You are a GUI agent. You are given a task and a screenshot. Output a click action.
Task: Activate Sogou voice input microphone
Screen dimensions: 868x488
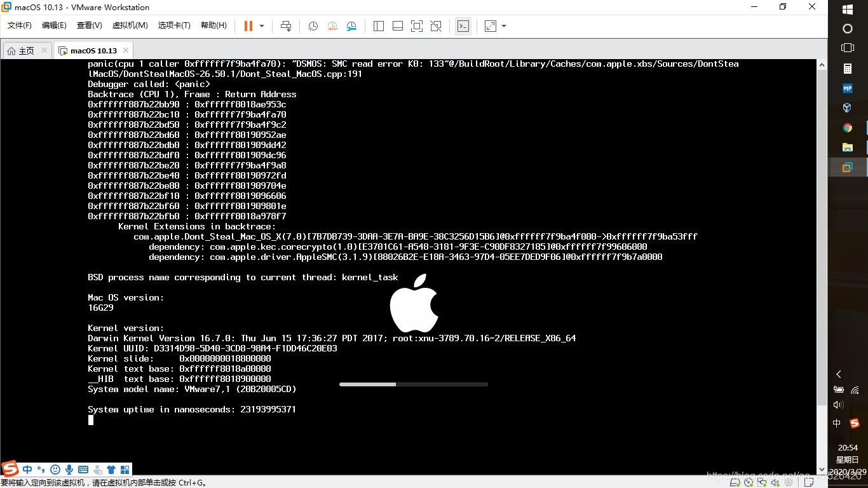pyautogui.click(x=69, y=470)
